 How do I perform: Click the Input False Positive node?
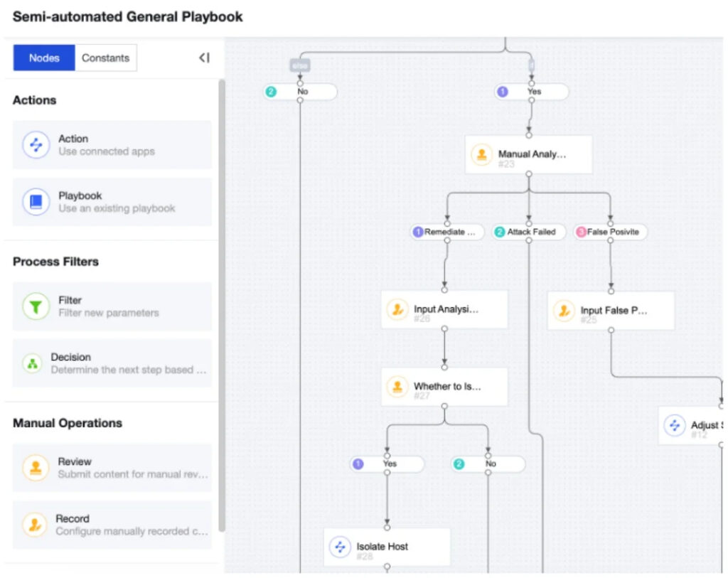pos(611,310)
